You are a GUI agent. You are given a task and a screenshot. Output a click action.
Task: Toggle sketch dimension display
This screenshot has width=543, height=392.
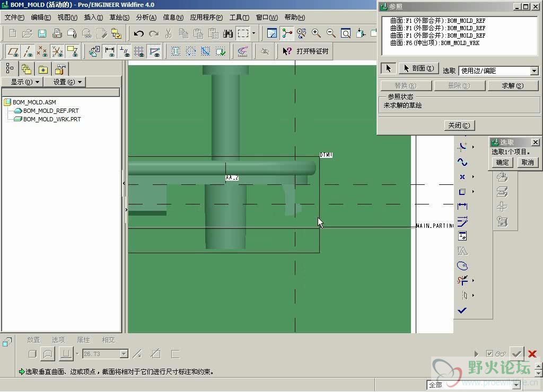click(x=110, y=51)
